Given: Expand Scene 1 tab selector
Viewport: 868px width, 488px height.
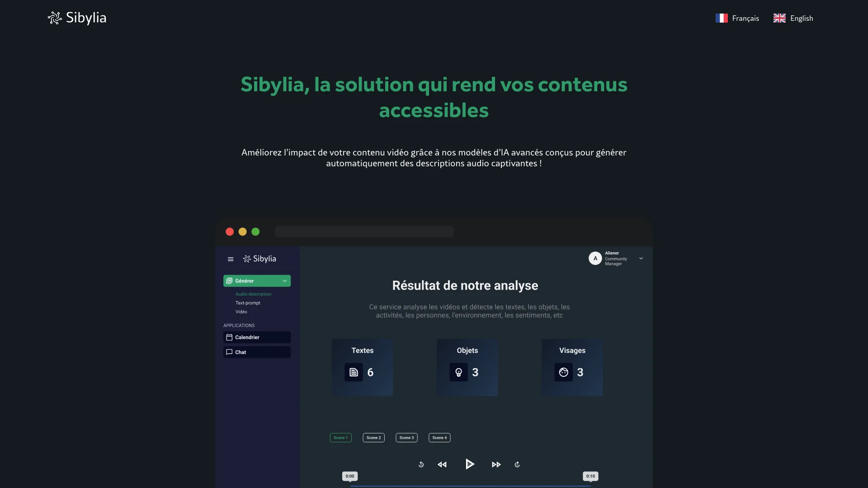Looking at the screenshot, I should pos(340,437).
